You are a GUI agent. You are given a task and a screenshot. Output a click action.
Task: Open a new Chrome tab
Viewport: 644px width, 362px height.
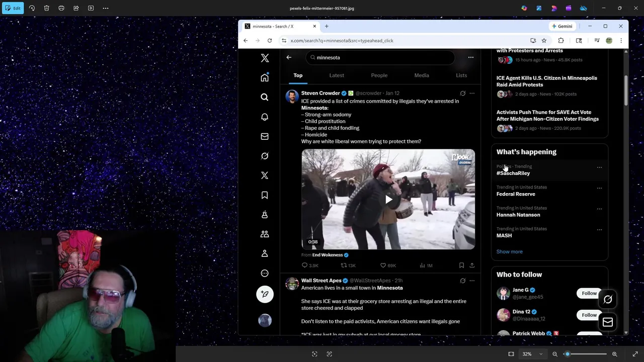(327, 26)
